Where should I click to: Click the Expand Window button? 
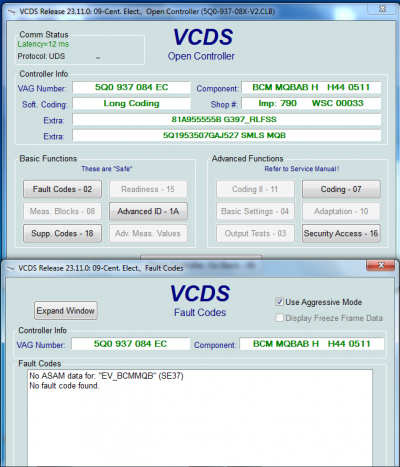click(66, 311)
